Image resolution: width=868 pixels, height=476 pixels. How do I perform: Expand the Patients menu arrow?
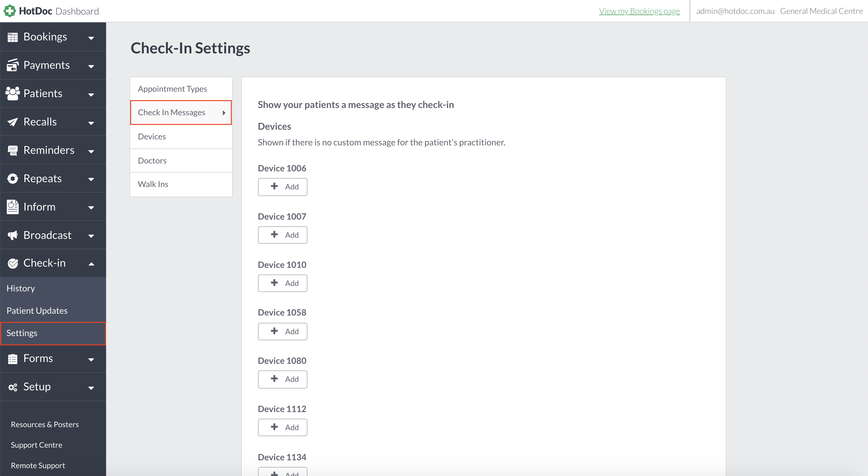pos(91,95)
